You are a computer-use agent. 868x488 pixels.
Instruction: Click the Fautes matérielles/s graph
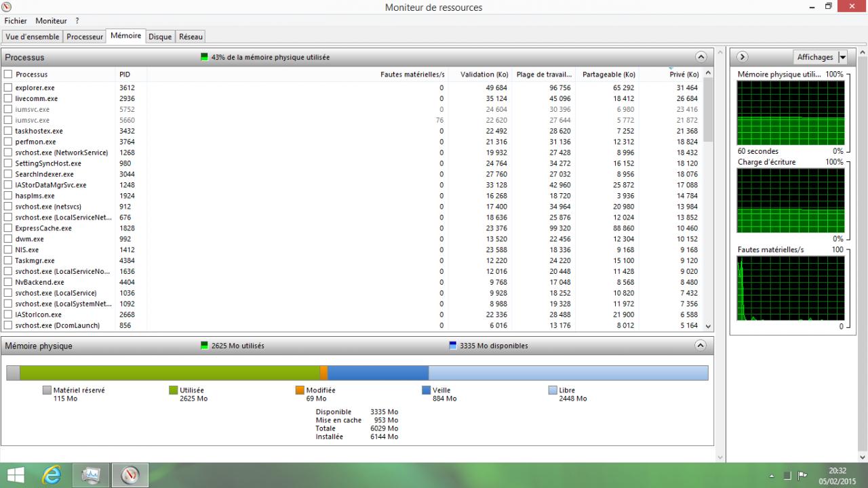pyautogui.click(x=791, y=288)
